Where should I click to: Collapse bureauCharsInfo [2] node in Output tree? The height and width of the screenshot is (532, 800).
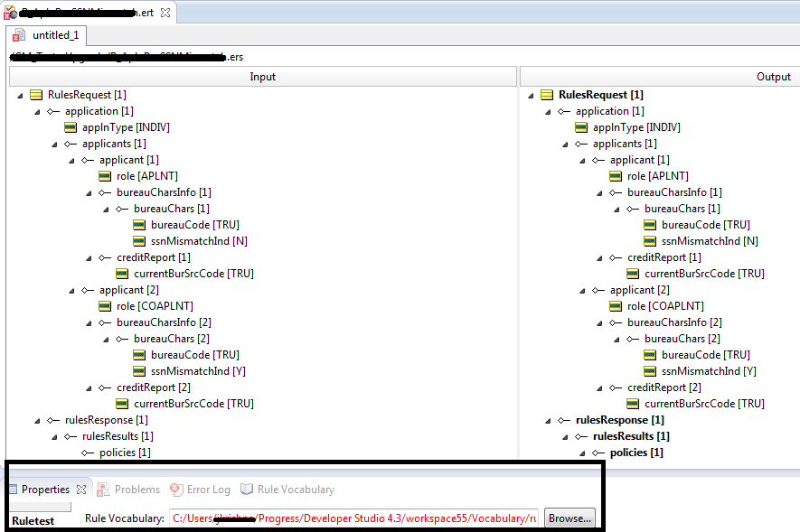599,323
